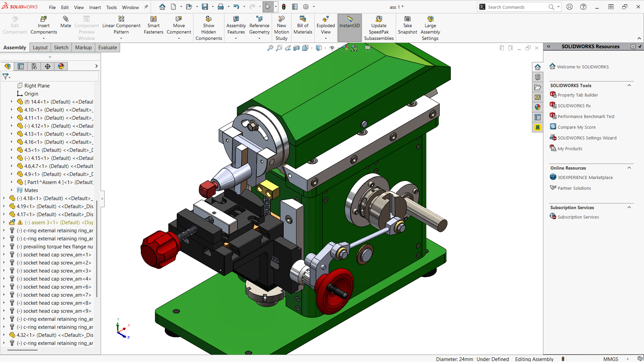Select Linear Component Pattern tool

click(x=121, y=25)
